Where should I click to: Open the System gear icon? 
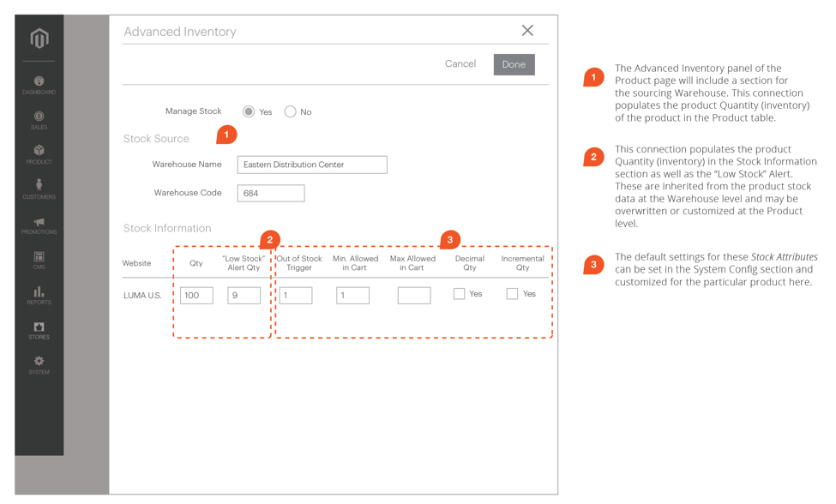click(x=39, y=363)
